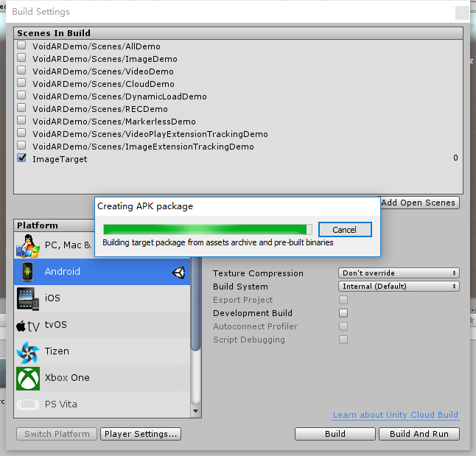Open Player Settings
The width and height of the screenshot is (476, 456).
[x=141, y=434]
